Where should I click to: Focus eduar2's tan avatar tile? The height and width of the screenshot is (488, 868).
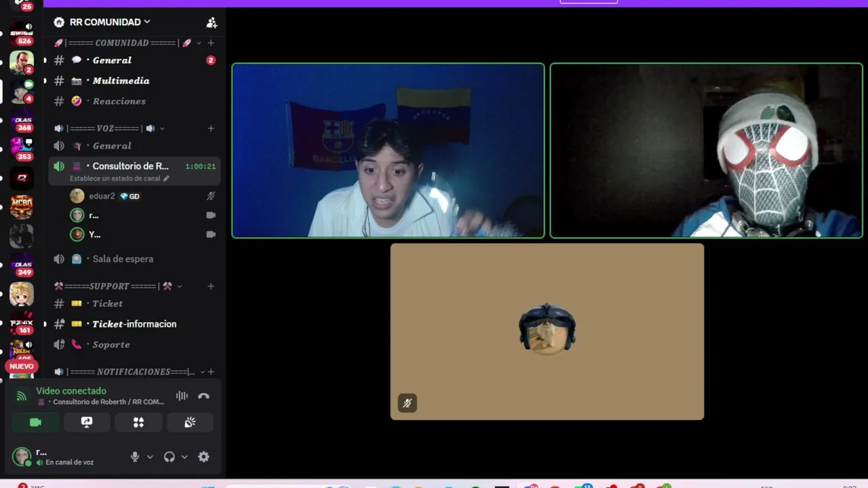click(x=547, y=331)
